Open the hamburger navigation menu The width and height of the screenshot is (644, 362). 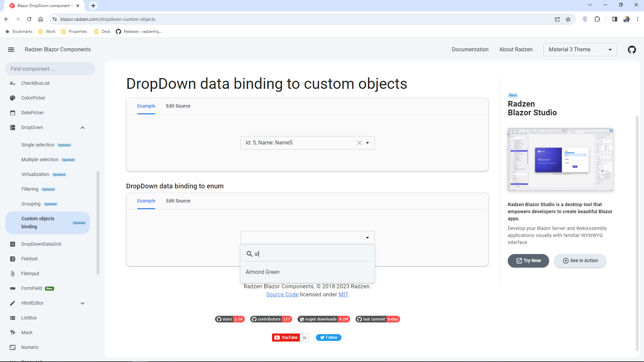[11, 49]
